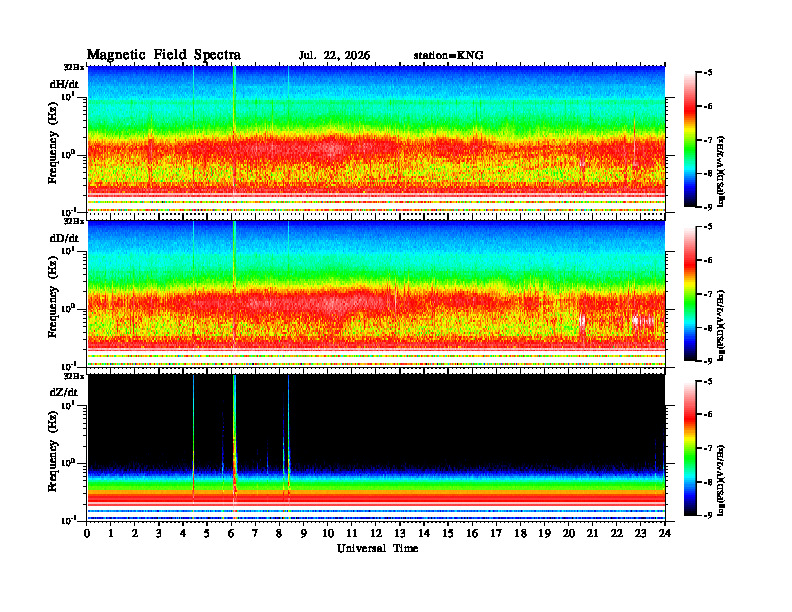Viewport: 792px width, 612px height.
Task: Click the "-9" tick on dH/dt color scale
Action: click(x=708, y=207)
